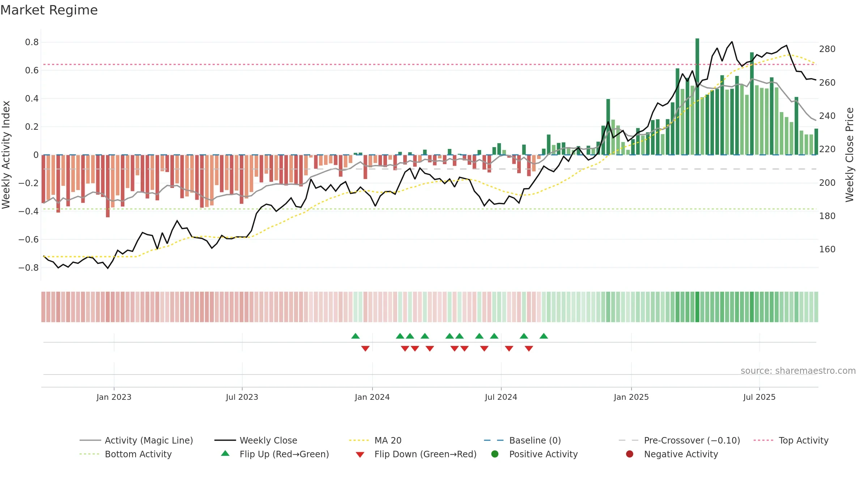Click the Jan 2024 axis label
This screenshot has width=868, height=488.
tap(372, 397)
